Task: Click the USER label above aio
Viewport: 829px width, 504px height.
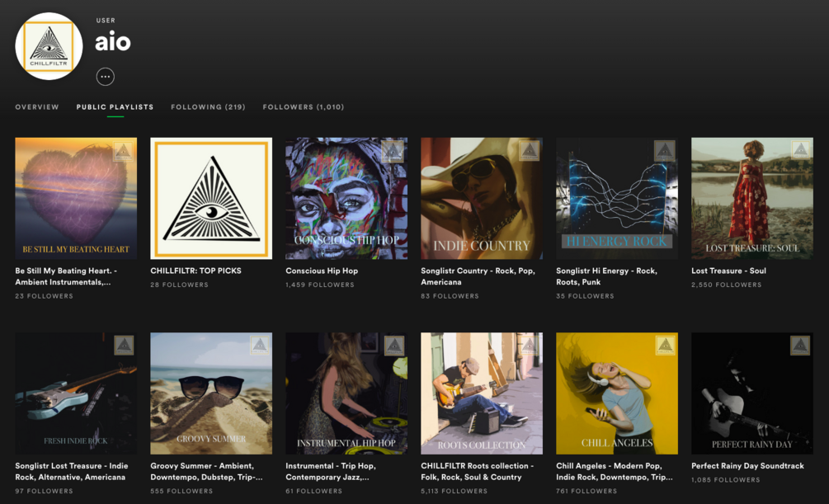Action: [106, 21]
